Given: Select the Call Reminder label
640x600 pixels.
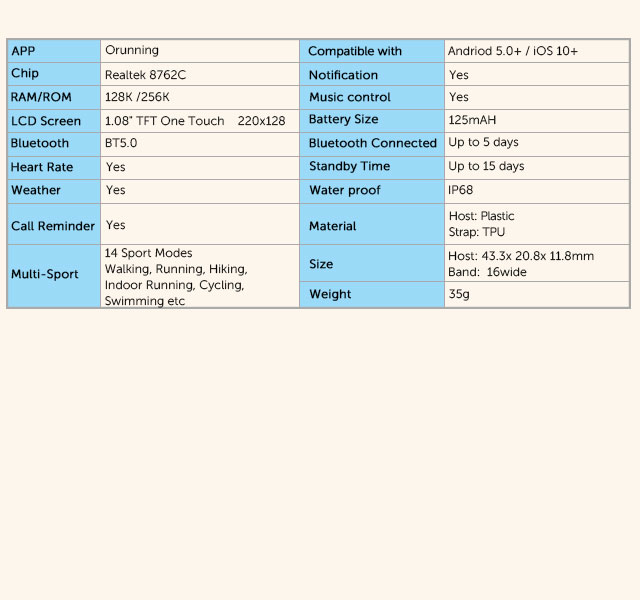Looking at the screenshot, I should click(53, 226).
